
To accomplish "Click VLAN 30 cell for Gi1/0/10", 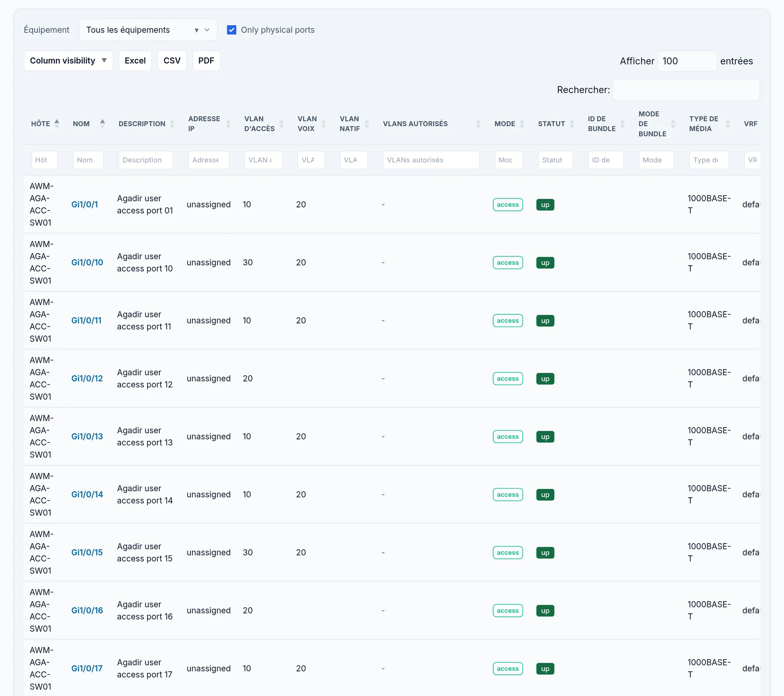I will coord(247,262).
